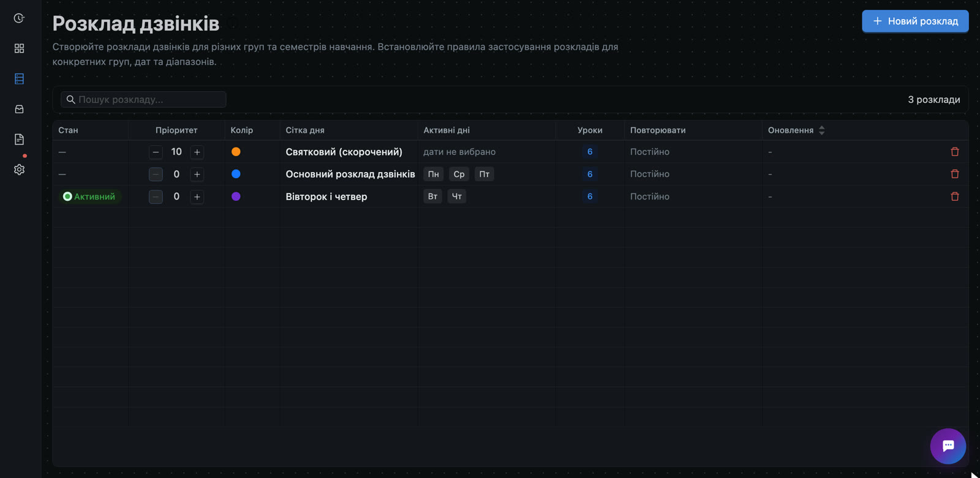
Task: Decrease priority of Вівторок і четвер
Action: 156,196
